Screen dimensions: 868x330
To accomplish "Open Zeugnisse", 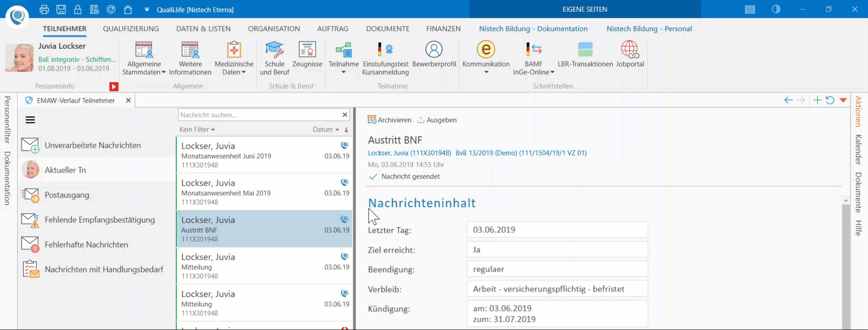I will [307, 54].
